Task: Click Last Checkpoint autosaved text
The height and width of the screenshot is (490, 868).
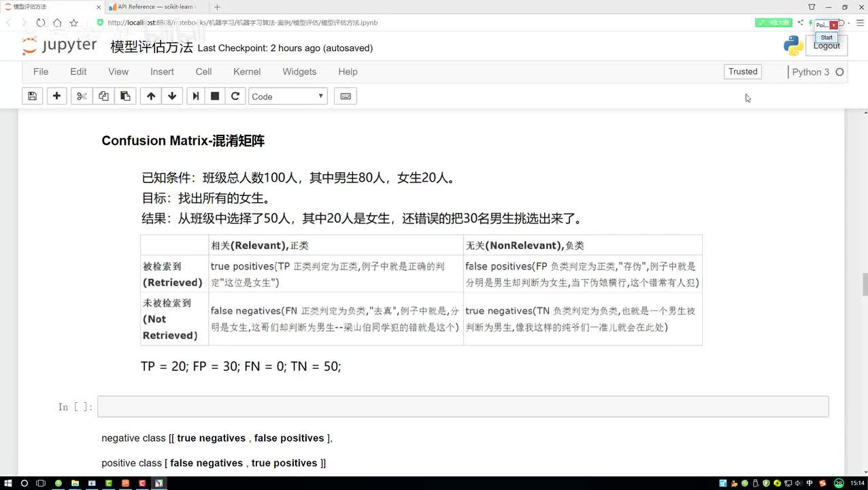Action: point(285,48)
